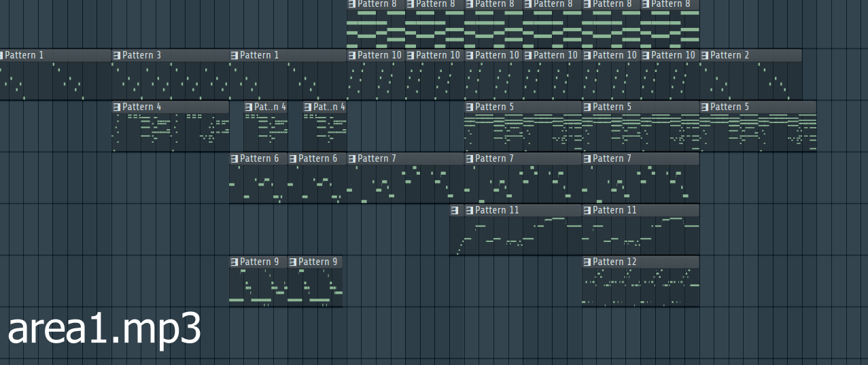Open menu icon of the first Pattern 8 clip

(352, 3)
